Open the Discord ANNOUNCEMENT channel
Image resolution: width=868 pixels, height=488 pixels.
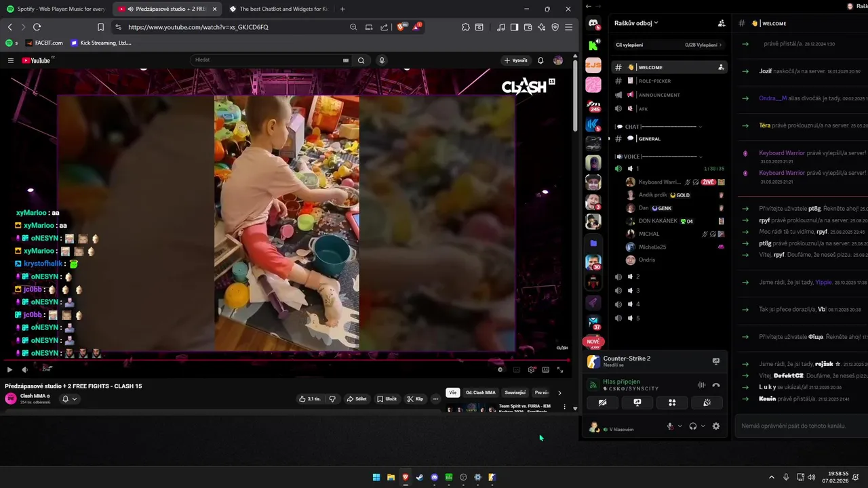(669, 95)
